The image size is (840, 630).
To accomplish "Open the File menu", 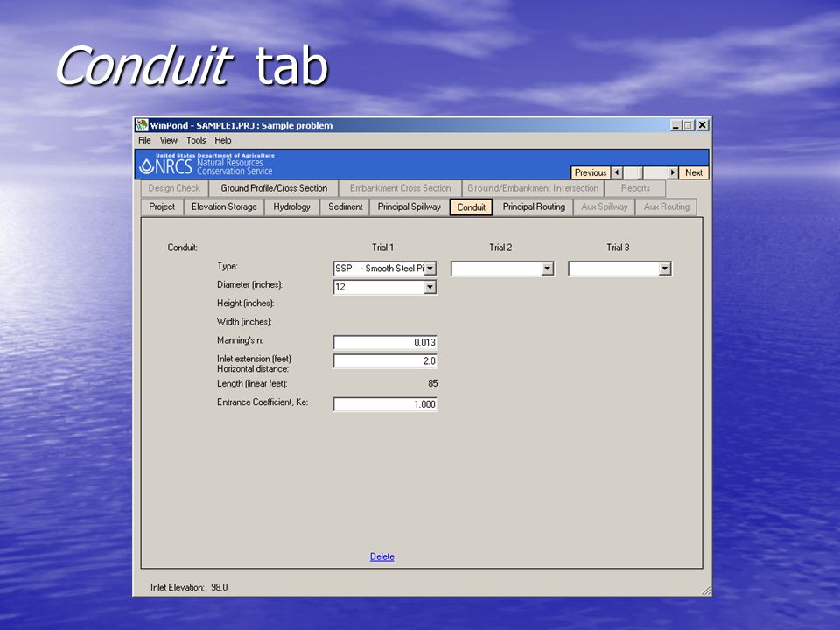I will [x=144, y=140].
